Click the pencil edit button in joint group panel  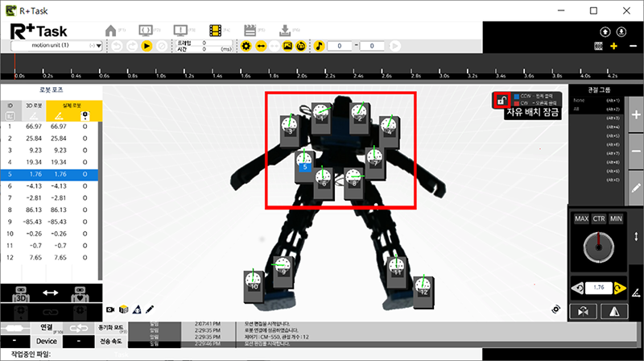point(635,187)
